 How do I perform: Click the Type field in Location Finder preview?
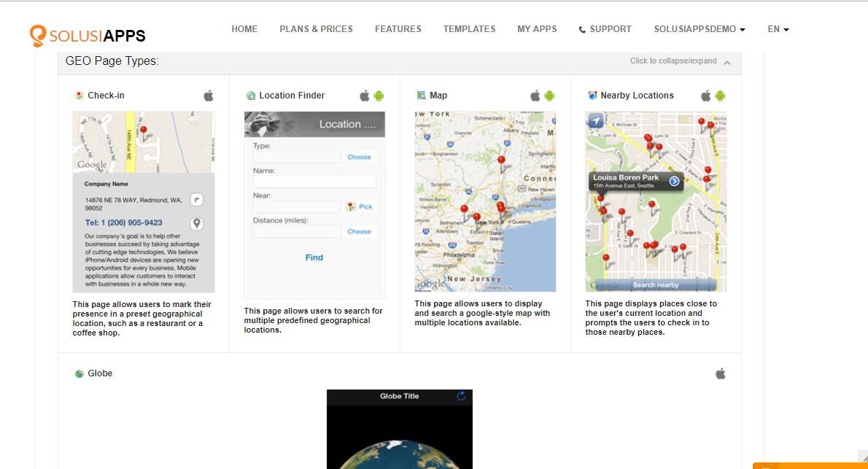tap(297, 157)
